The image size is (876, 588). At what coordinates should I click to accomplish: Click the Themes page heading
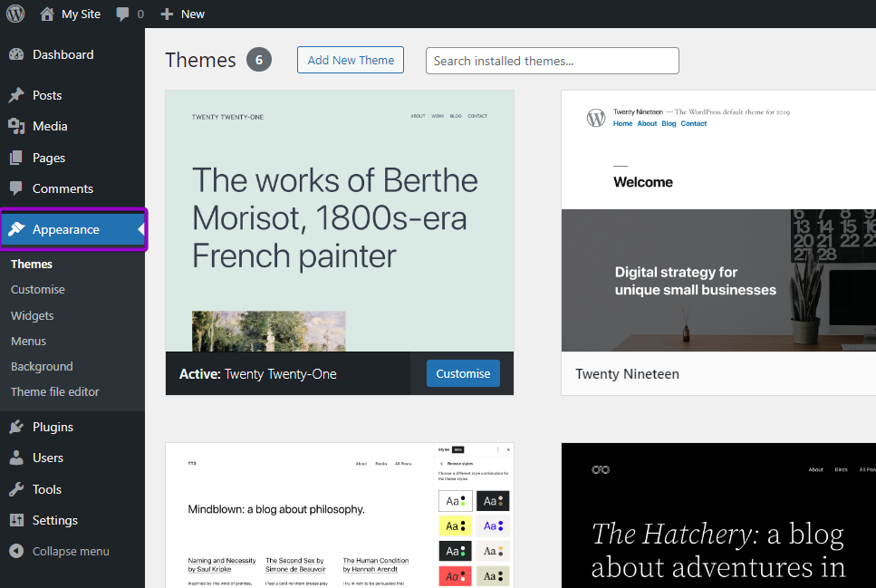coord(200,60)
